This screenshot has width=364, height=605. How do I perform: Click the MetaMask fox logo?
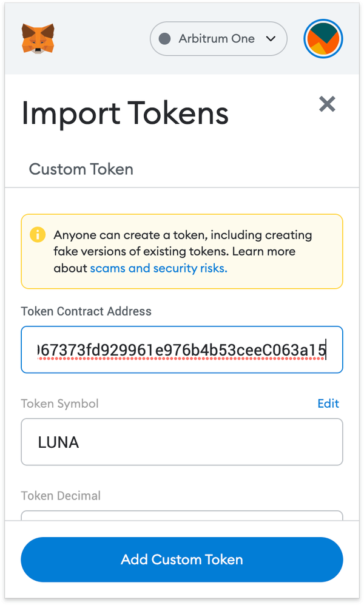pyautogui.click(x=38, y=39)
